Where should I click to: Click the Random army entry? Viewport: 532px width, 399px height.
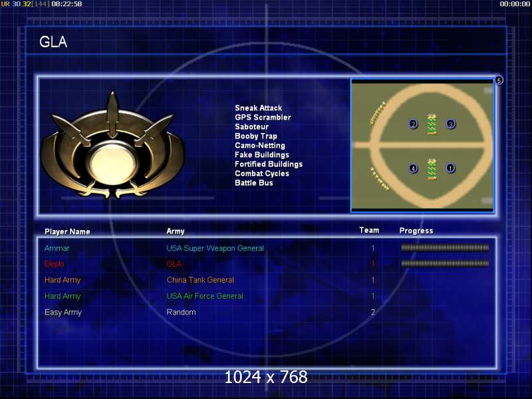181,313
